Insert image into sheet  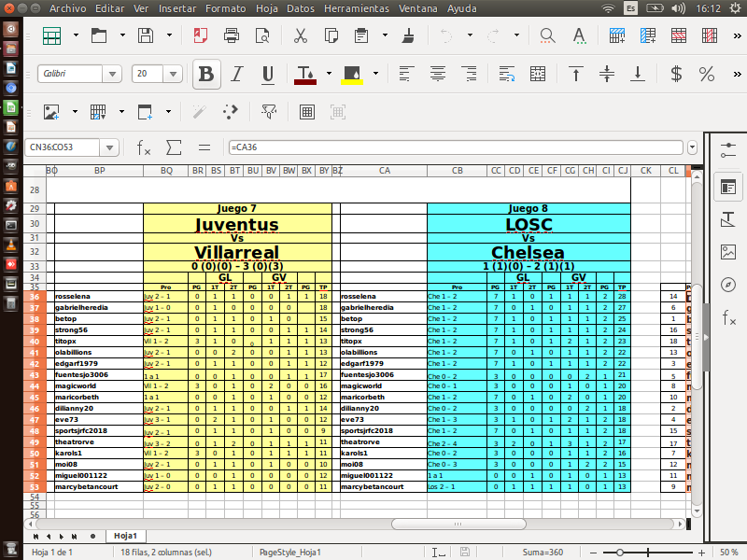(x=51, y=112)
